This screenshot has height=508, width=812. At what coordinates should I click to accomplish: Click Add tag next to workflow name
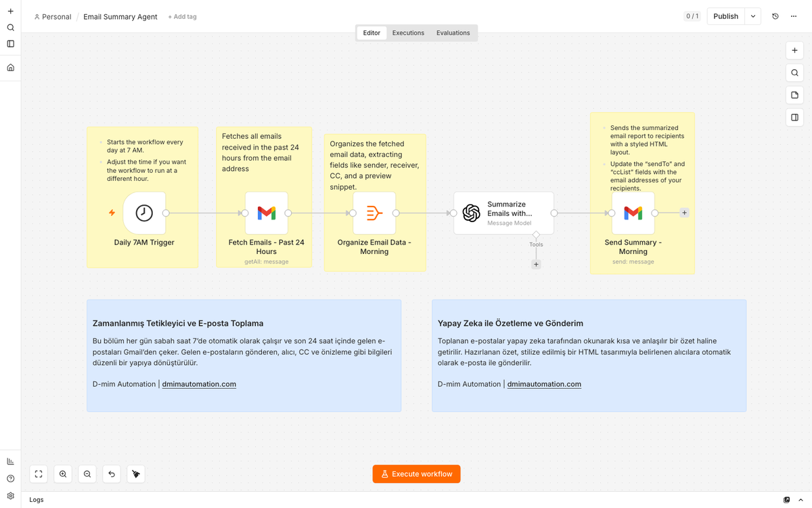point(182,17)
